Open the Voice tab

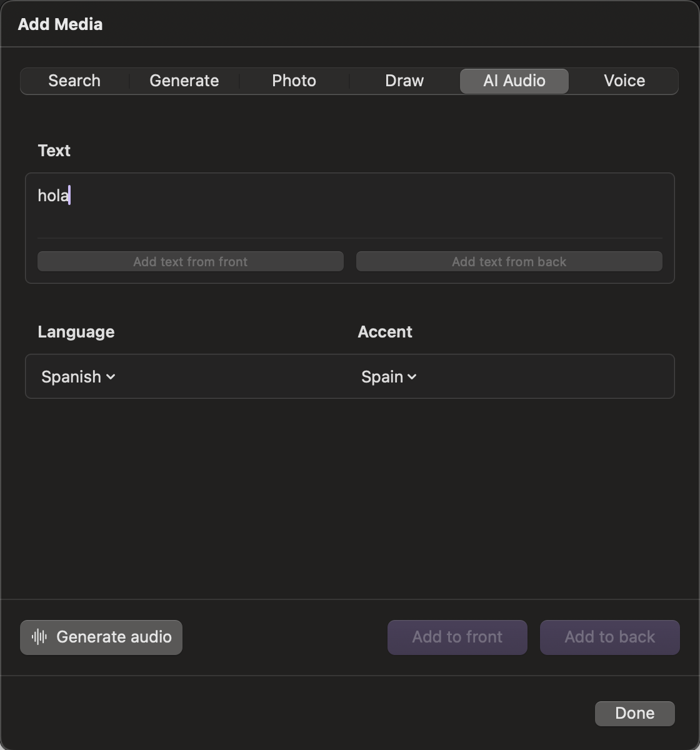pyautogui.click(x=624, y=81)
